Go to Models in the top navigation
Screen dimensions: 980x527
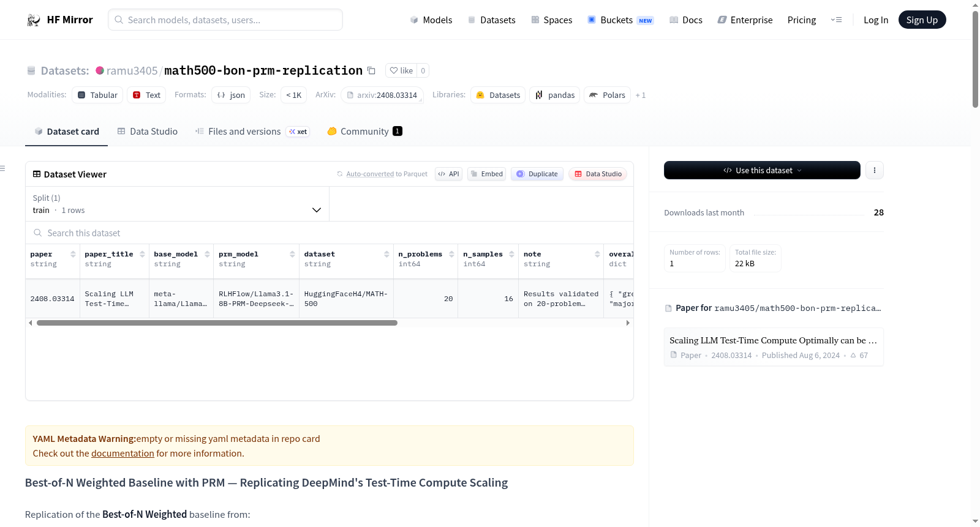pos(431,20)
